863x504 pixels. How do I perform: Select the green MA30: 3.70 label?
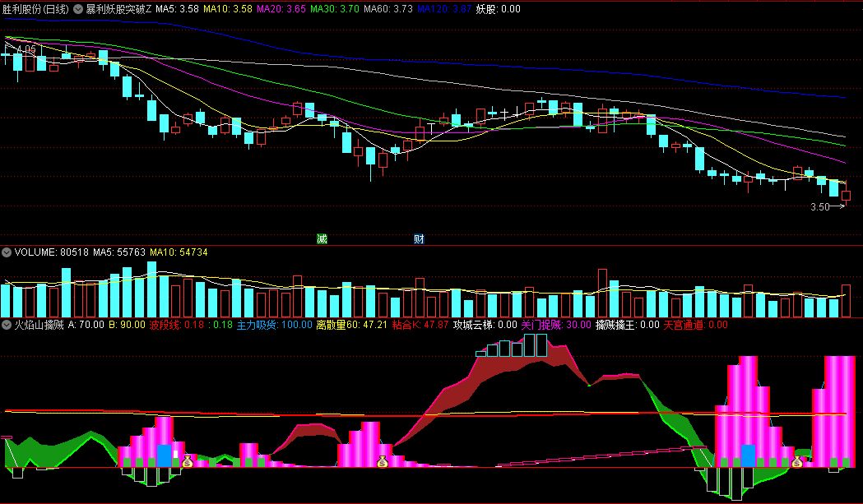point(334,9)
